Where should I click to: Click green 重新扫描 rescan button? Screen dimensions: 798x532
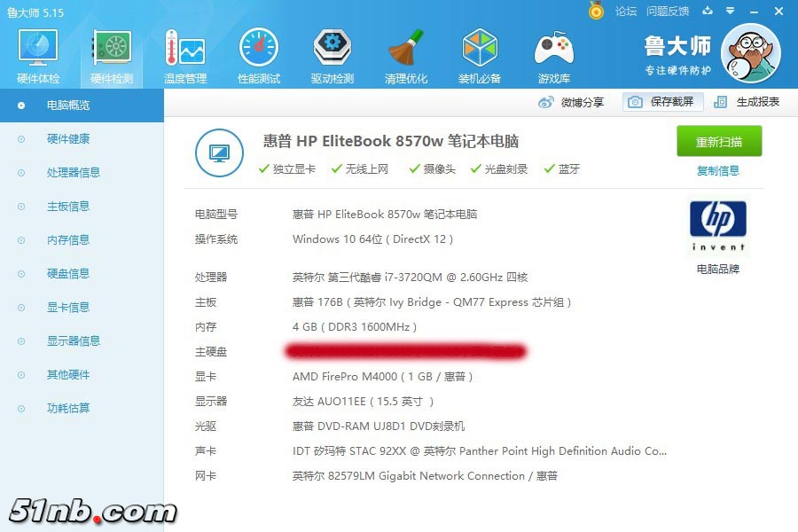click(719, 141)
